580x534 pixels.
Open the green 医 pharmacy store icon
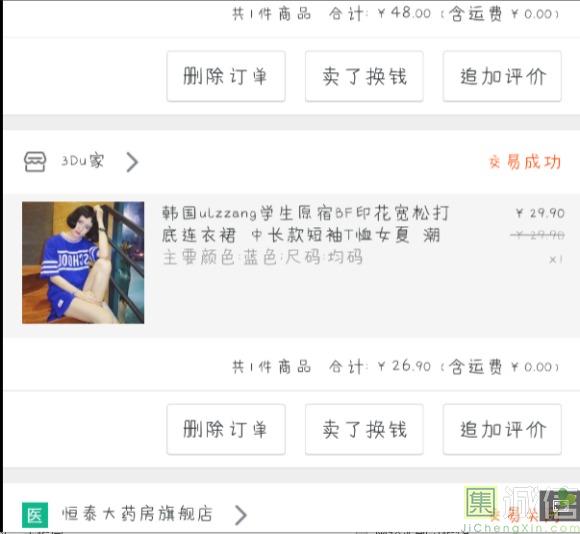tap(35, 514)
